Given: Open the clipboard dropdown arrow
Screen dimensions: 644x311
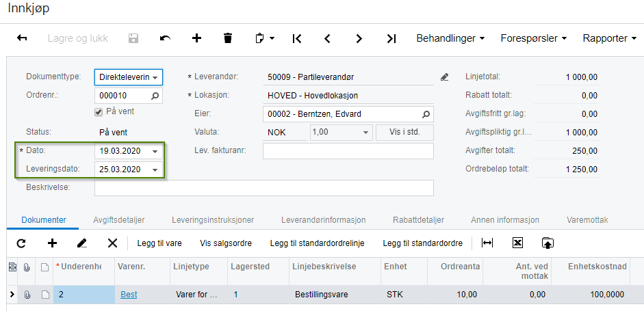Looking at the screenshot, I should [272, 38].
